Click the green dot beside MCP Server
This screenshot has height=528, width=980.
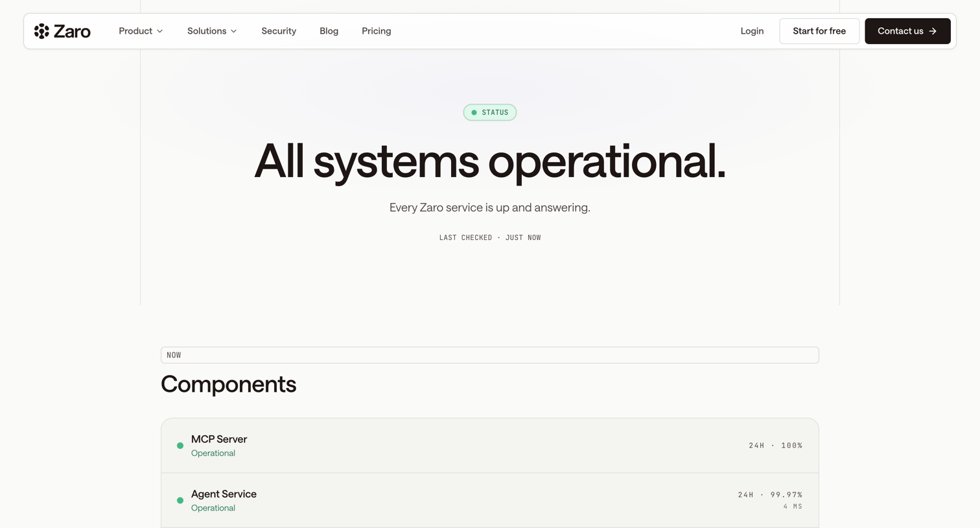coord(180,446)
